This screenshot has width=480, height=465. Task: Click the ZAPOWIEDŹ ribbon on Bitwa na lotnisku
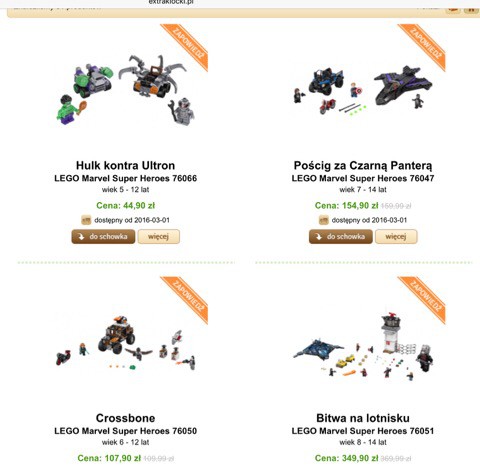coord(425,297)
